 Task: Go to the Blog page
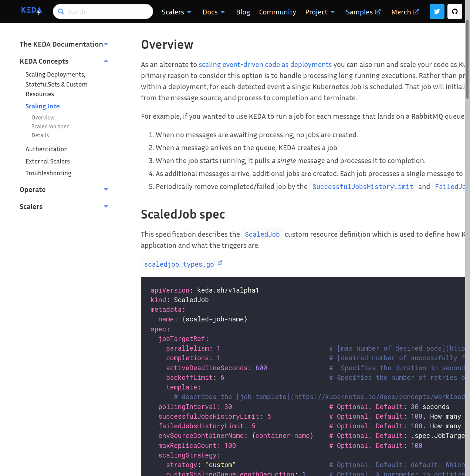pos(243,11)
